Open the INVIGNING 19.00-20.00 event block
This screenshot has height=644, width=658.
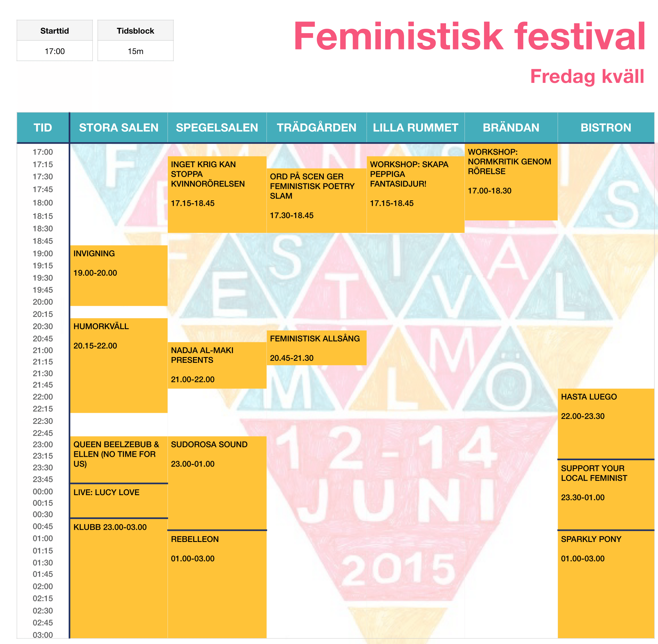[x=118, y=275]
